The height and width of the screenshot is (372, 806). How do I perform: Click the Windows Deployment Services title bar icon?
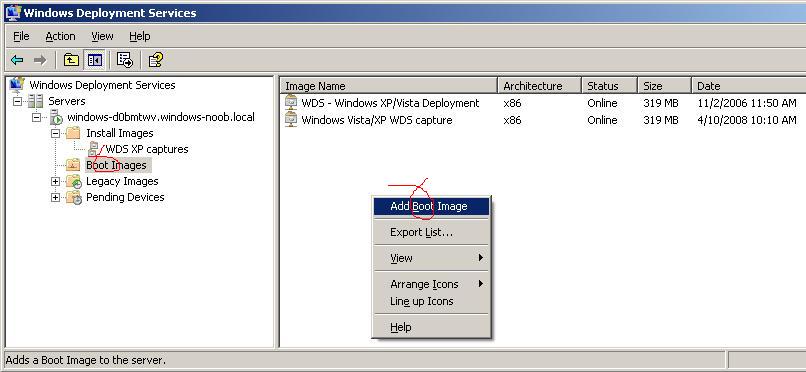[x=12, y=12]
